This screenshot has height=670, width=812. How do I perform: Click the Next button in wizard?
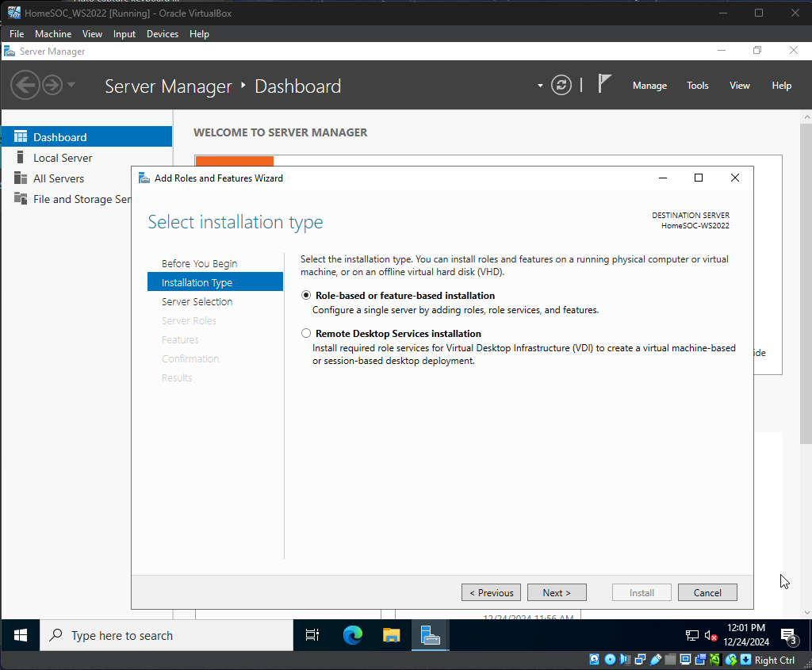coord(557,592)
